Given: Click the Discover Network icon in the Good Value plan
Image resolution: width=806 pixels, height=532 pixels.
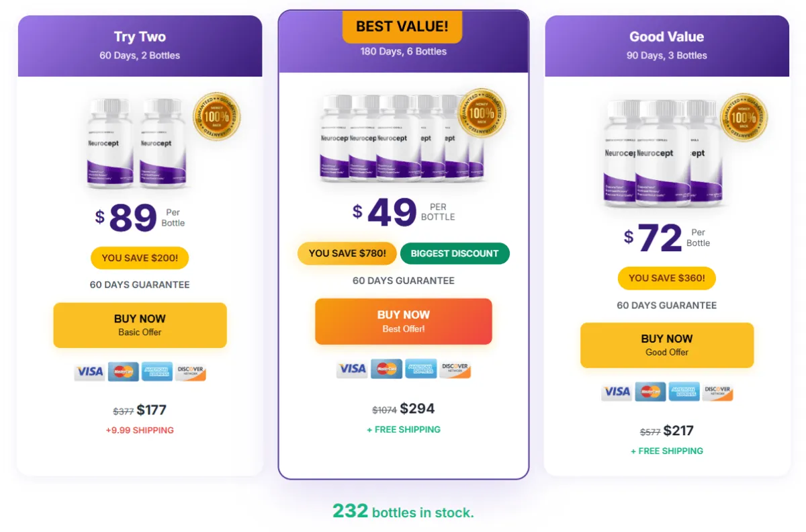Looking at the screenshot, I should (717, 392).
